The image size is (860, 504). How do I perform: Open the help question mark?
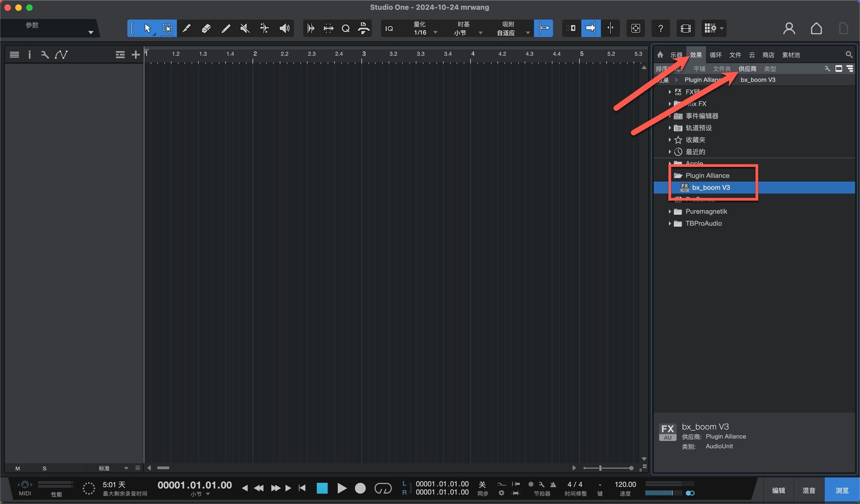pyautogui.click(x=661, y=28)
